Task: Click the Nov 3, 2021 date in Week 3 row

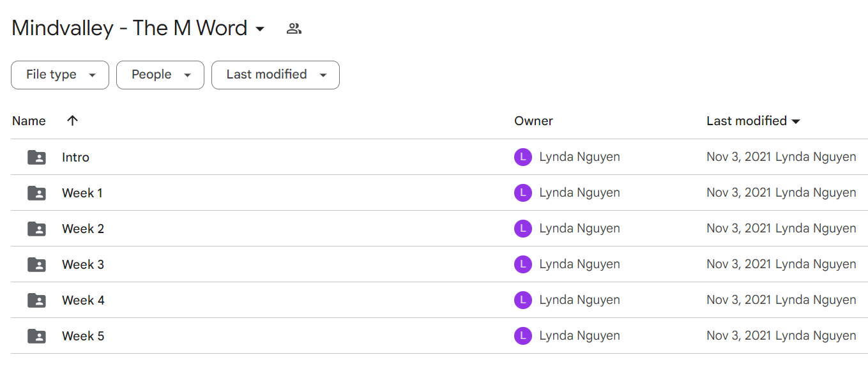Action: click(x=739, y=264)
